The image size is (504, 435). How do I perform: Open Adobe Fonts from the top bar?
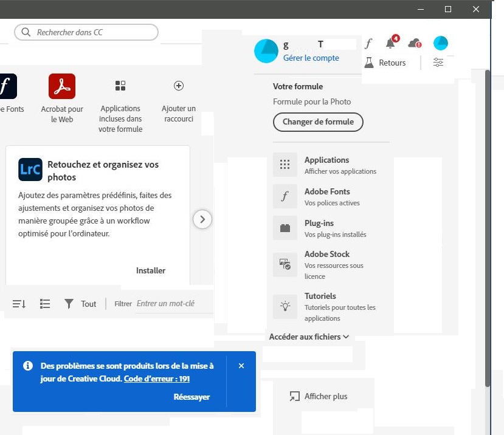point(367,43)
